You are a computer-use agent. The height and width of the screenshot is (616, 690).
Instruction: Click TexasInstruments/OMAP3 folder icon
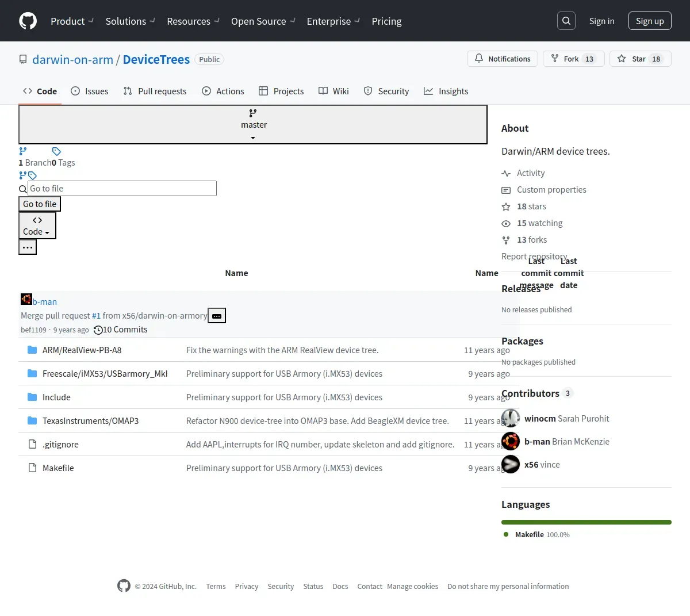tap(32, 420)
